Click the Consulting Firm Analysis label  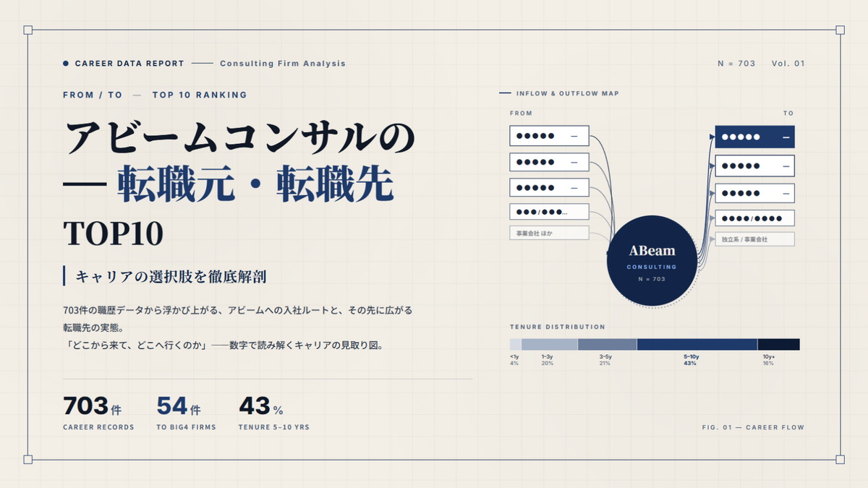(x=283, y=64)
